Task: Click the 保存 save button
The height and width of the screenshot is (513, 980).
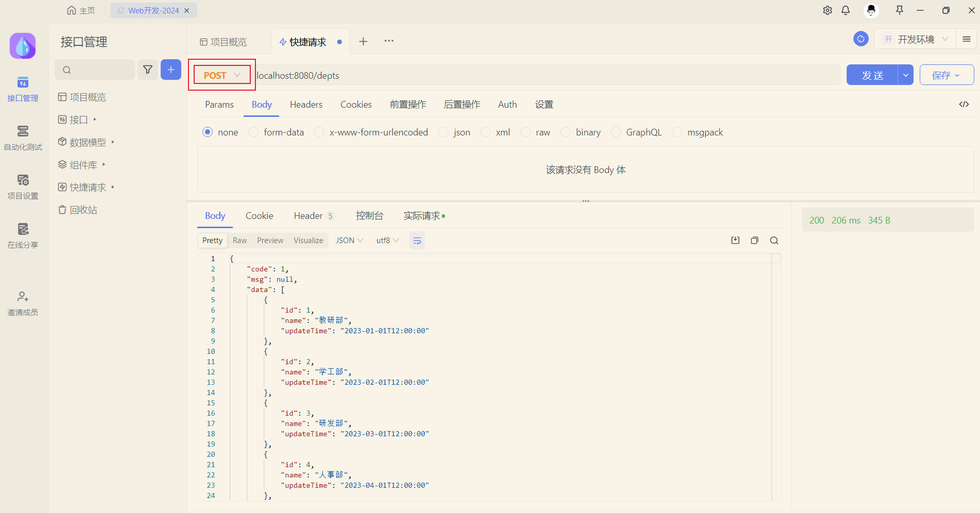Action: pos(945,75)
